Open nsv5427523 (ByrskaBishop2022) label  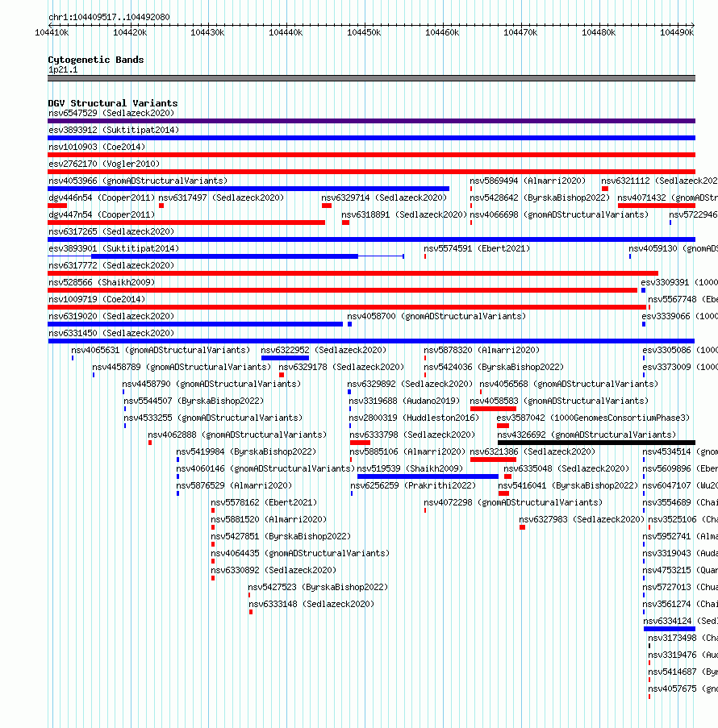pos(319,588)
